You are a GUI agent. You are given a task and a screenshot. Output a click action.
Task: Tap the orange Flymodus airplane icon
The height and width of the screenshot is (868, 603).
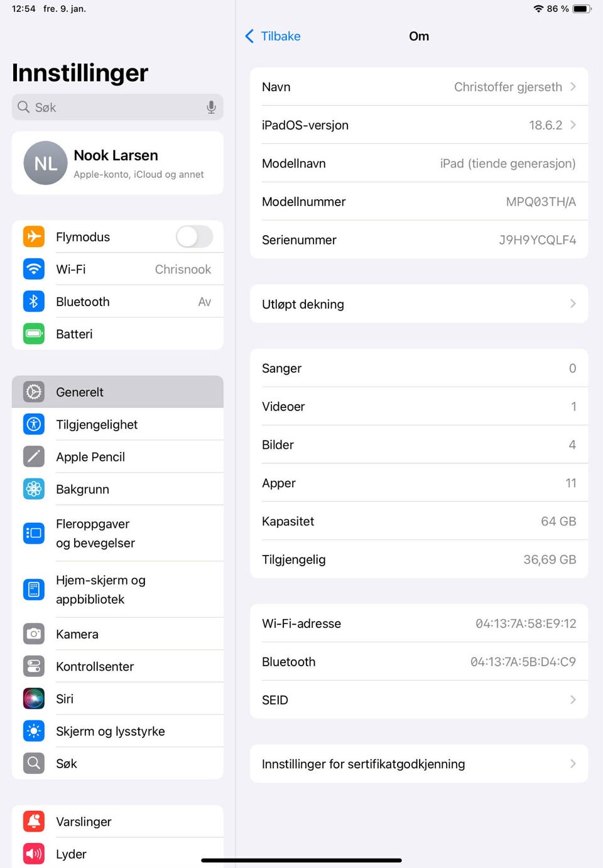pos(34,237)
